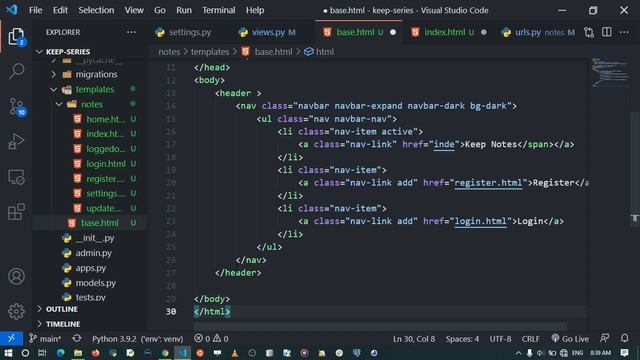Open the Extensions view
This screenshot has height=360, width=640.
point(16,212)
